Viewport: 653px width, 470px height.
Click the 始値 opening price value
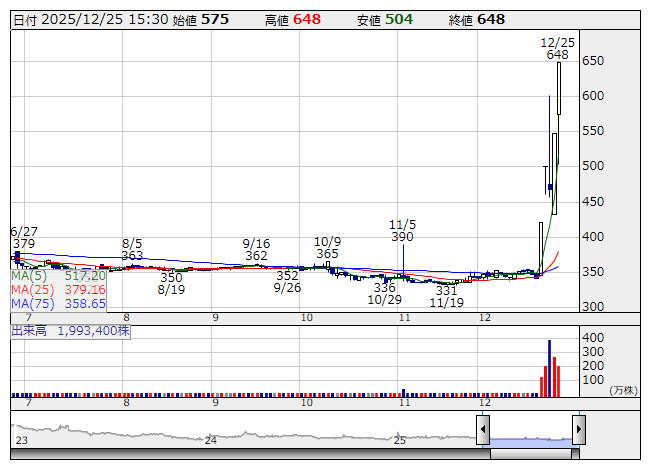click(x=215, y=19)
